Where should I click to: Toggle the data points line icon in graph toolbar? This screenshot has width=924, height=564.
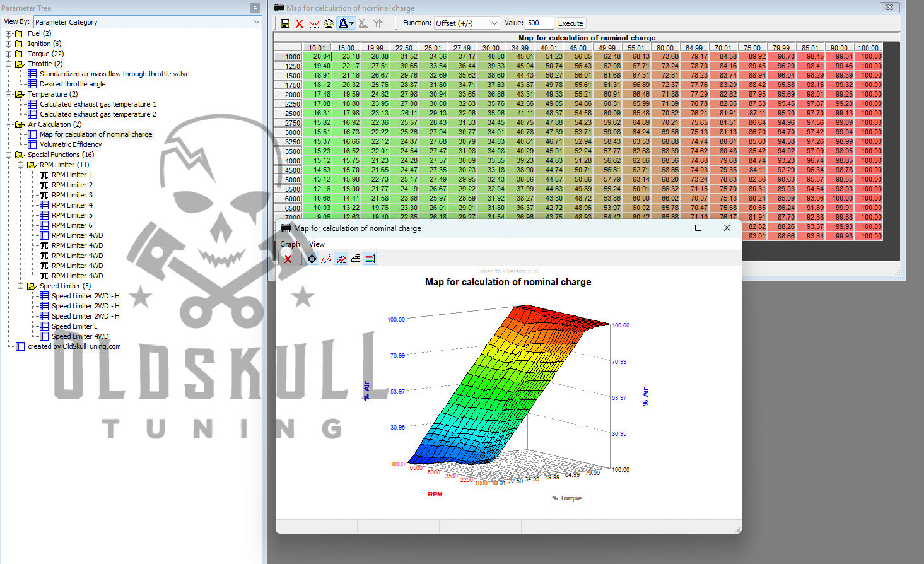[326, 259]
